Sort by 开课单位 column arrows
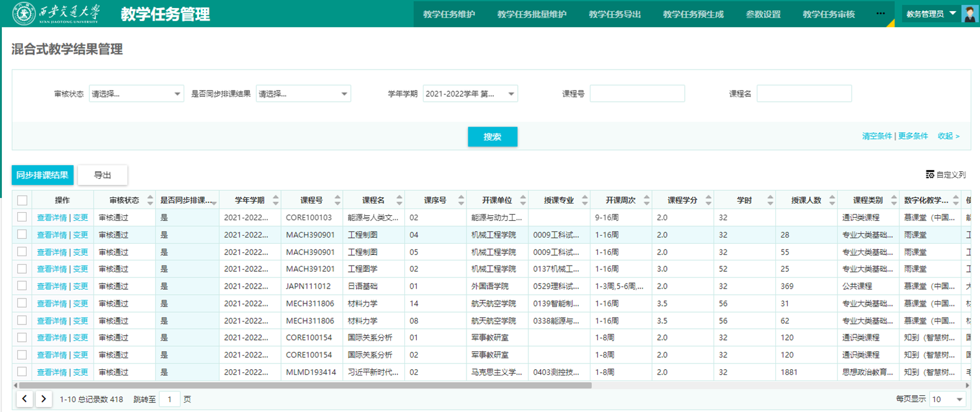The height and width of the screenshot is (412, 980). (x=523, y=200)
